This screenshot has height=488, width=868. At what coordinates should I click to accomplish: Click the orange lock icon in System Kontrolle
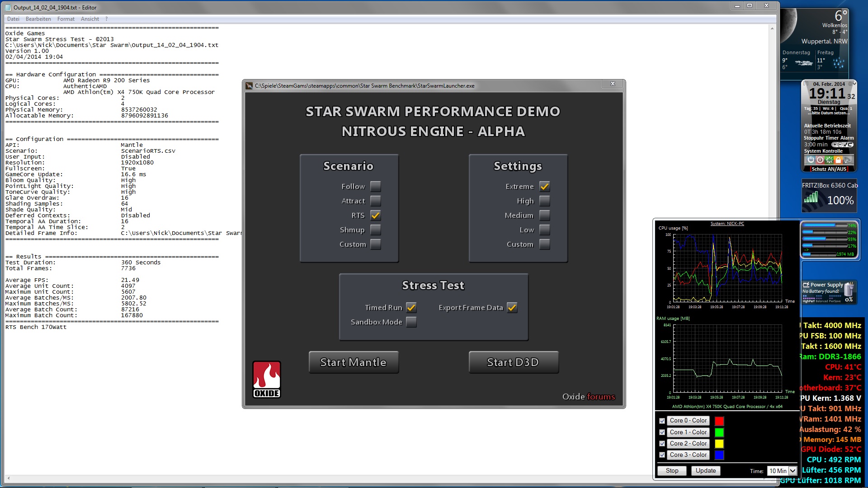coord(838,160)
